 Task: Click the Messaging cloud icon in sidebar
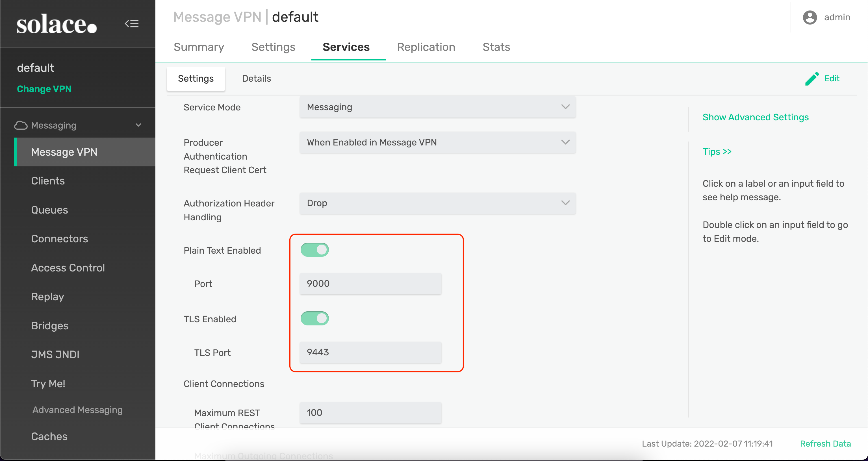coord(21,125)
